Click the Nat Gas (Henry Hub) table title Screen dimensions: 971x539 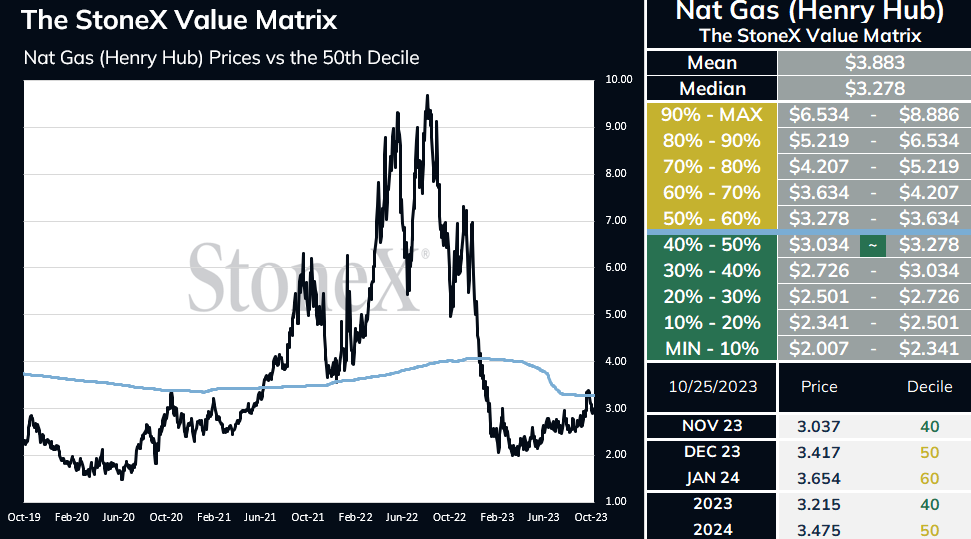coord(809,11)
